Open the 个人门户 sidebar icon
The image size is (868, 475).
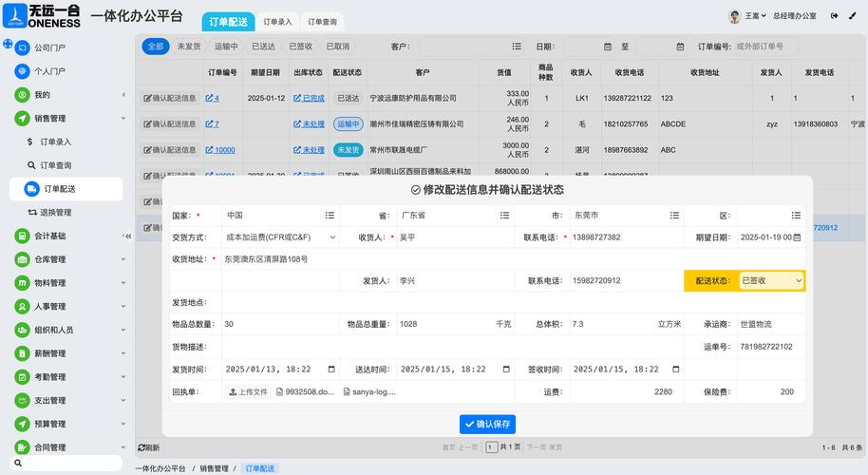(22, 71)
